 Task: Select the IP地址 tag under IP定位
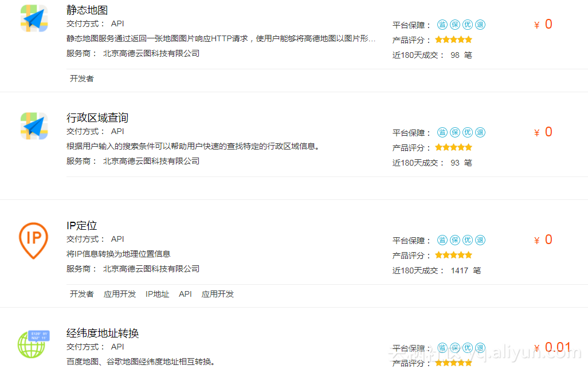click(158, 294)
